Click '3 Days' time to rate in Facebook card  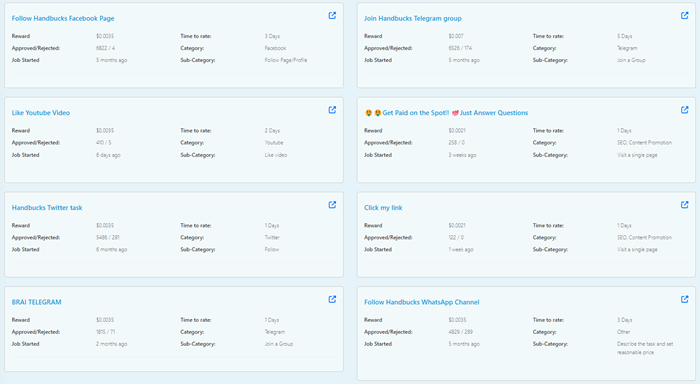pos(272,36)
